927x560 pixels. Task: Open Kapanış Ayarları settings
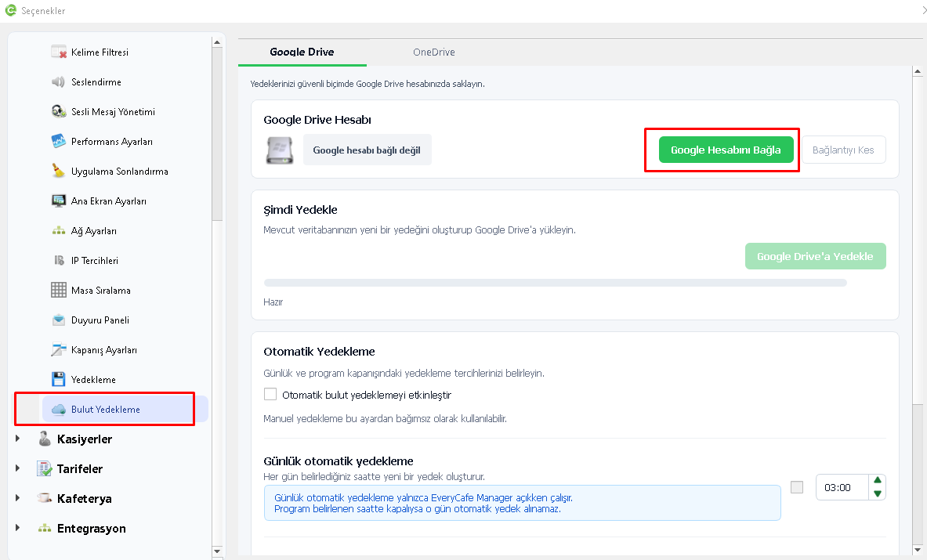click(x=104, y=349)
